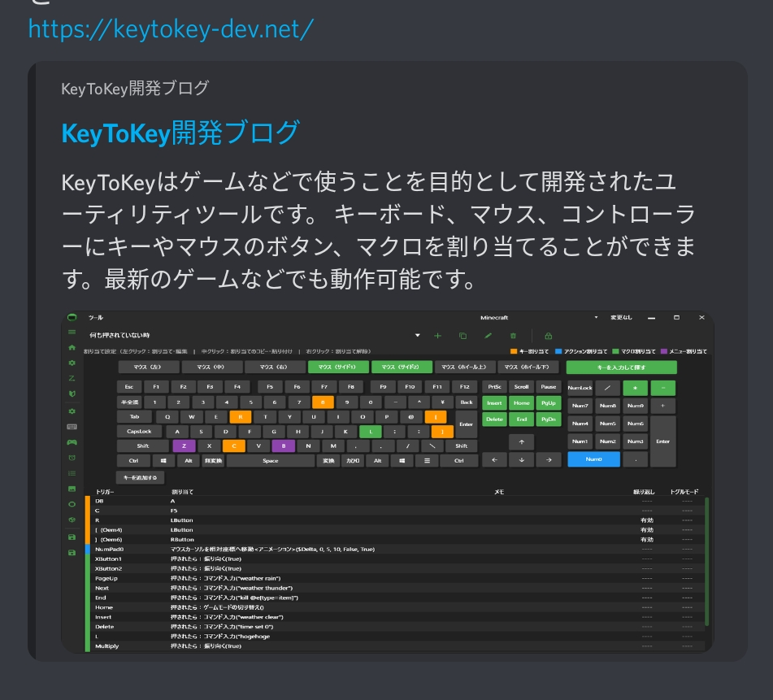This screenshot has width=773, height=700.
Task: Open the Minecraft profile dropdown arrow
Action: coord(596,317)
